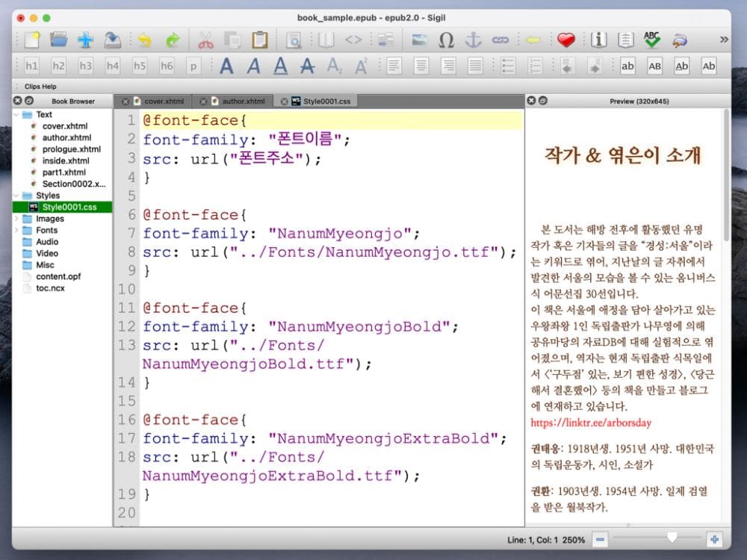The width and height of the screenshot is (747, 560).
Task: Expand the Images folder
Action: coord(16,219)
